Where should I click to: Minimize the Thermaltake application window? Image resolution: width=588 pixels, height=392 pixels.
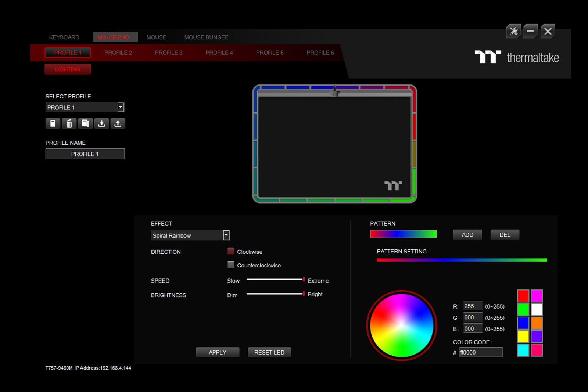click(x=531, y=32)
